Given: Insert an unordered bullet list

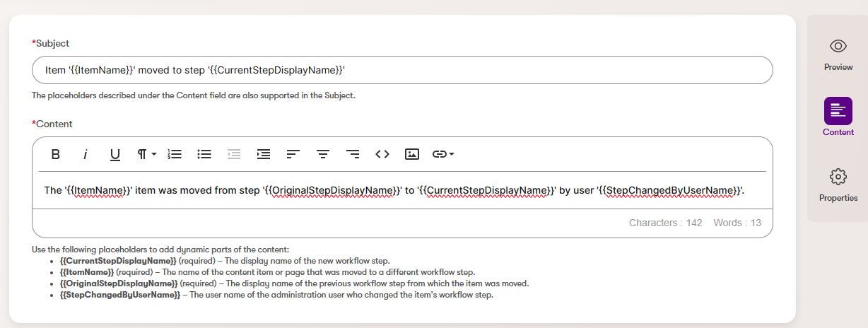Looking at the screenshot, I should click(x=204, y=154).
